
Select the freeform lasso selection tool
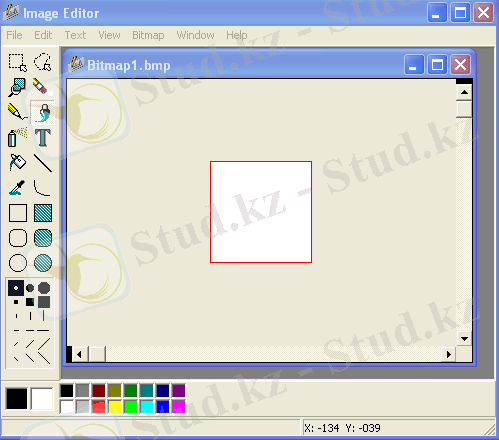(x=43, y=62)
